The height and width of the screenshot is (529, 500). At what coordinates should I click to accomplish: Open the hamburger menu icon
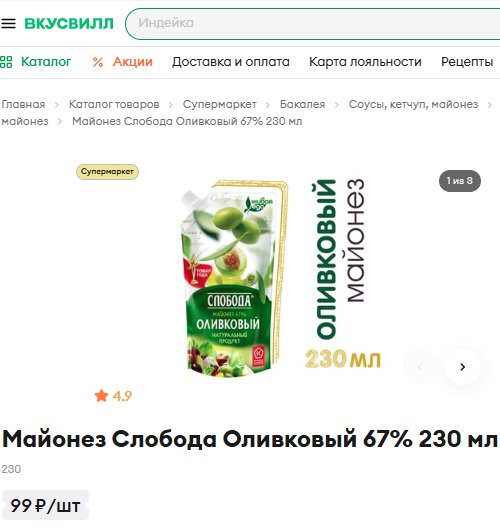(8, 23)
